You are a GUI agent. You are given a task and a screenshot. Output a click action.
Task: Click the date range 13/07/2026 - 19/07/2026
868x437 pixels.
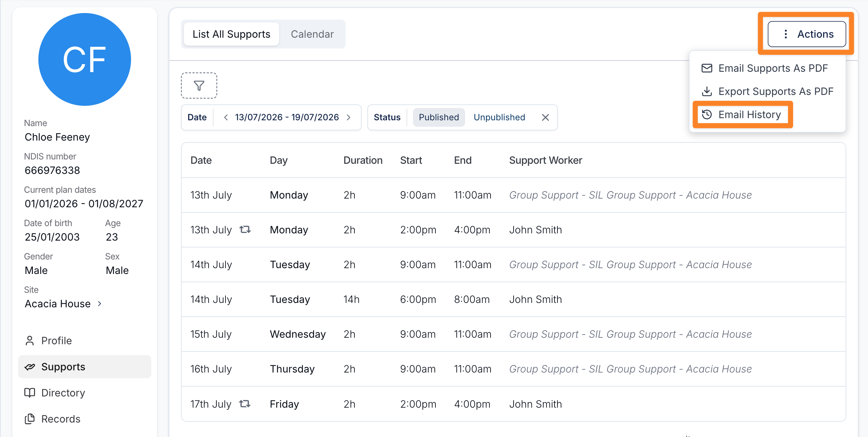pyautogui.click(x=287, y=117)
